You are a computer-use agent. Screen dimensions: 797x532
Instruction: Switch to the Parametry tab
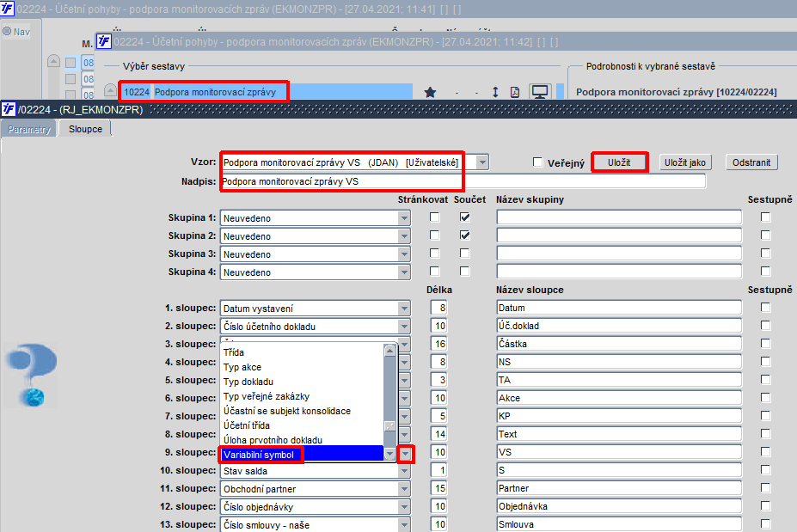pyautogui.click(x=29, y=129)
